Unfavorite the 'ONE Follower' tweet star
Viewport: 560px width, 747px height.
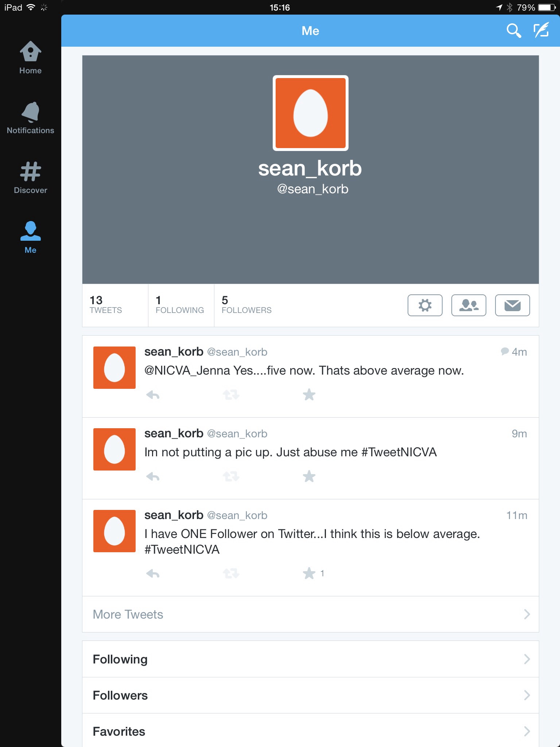pyautogui.click(x=309, y=573)
